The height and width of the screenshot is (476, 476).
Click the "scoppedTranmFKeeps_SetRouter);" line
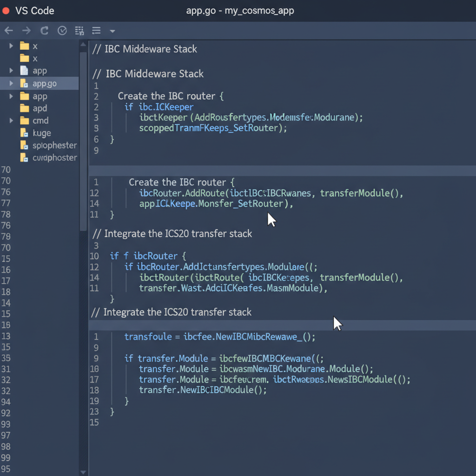coord(213,128)
